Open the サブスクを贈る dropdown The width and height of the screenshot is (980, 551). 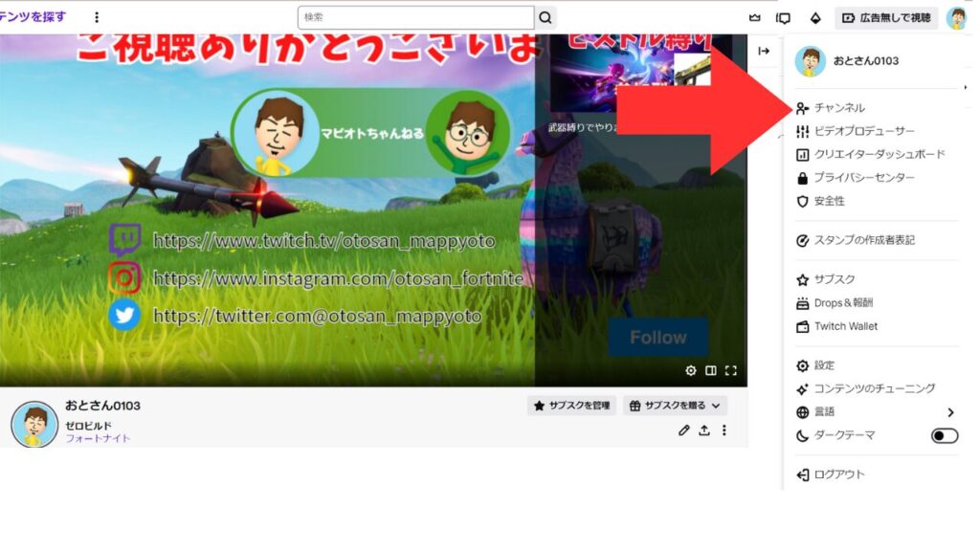(675, 406)
